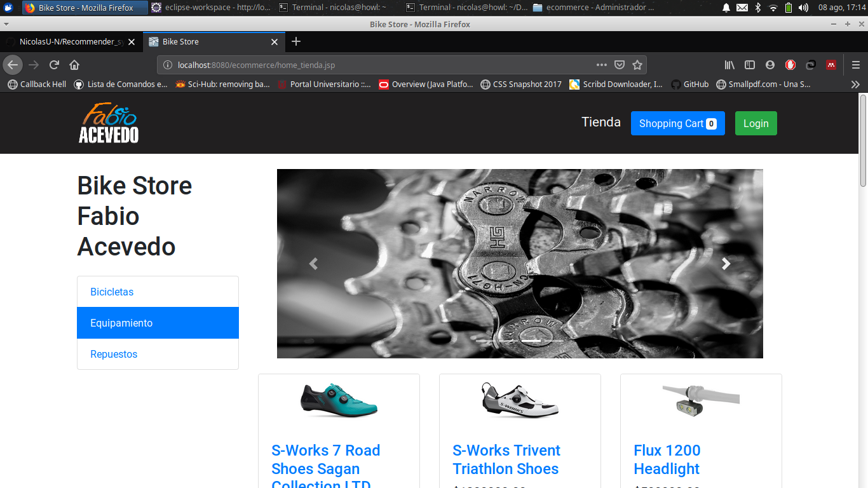868x488 pixels.
Task: Open the red stop-hand adblock extension
Action: (790, 65)
